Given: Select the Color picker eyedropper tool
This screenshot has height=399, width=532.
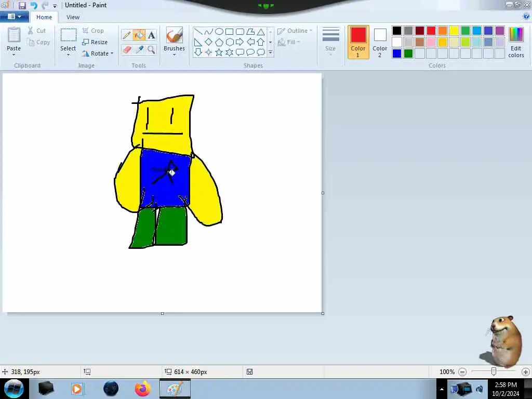Looking at the screenshot, I should pos(139,49).
